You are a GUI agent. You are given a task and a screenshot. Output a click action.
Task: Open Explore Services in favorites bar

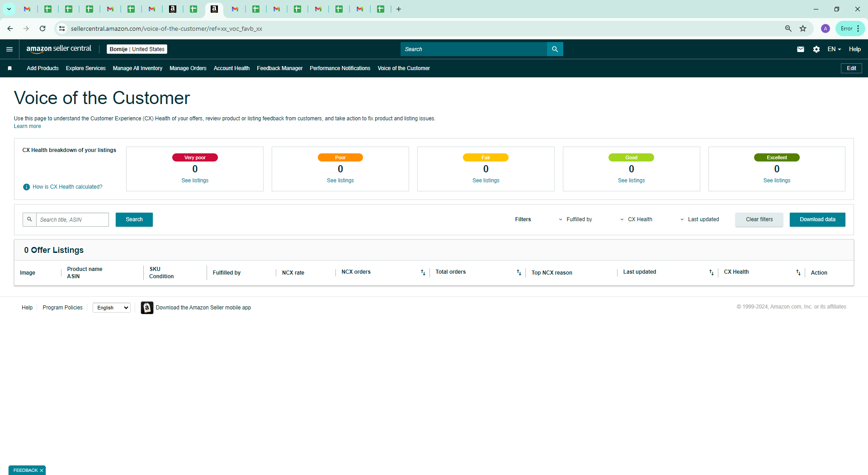[86, 68]
